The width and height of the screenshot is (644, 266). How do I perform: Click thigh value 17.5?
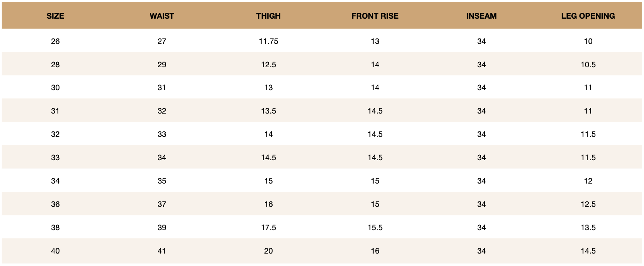click(x=268, y=227)
